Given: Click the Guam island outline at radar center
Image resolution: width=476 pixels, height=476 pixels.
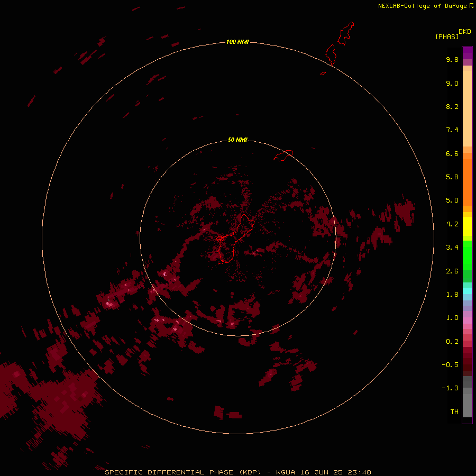Looking at the screenshot, I should 234,239.
